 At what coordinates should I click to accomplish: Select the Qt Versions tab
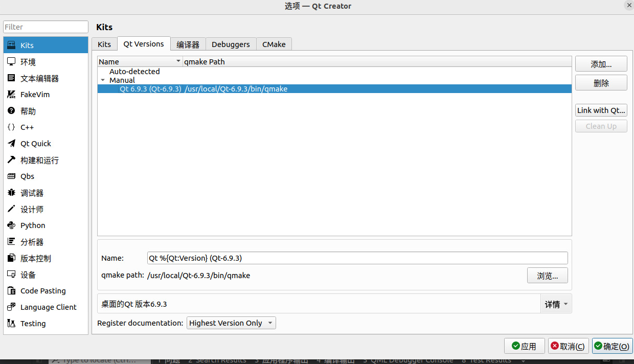pyautogui.click(x=144, y=43)
